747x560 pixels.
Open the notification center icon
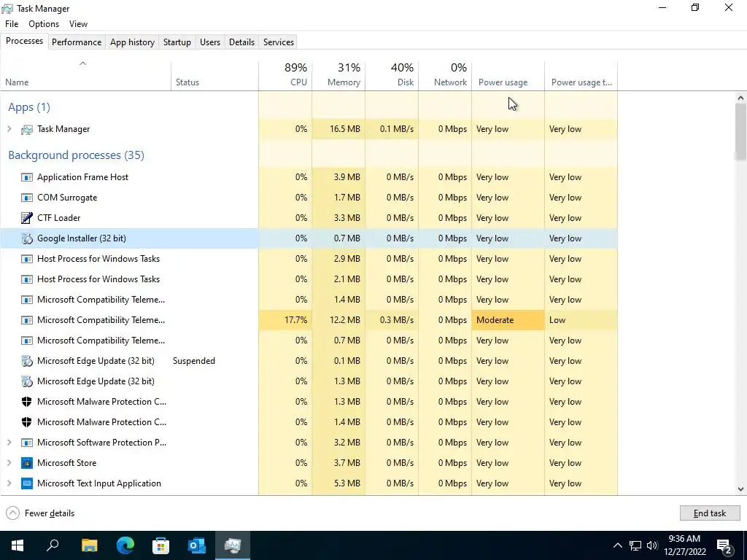click(x=724, y=546)
